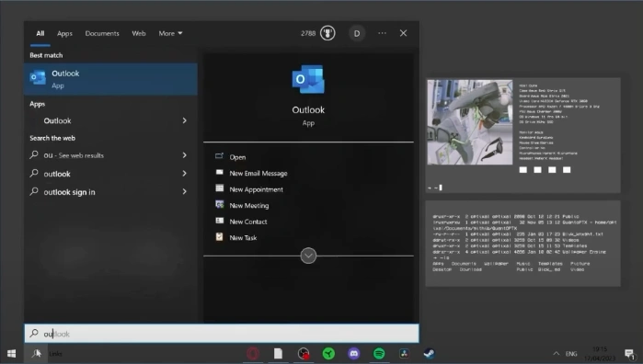
Task: Open the taskbar clock and date
Action: point(600,354)
